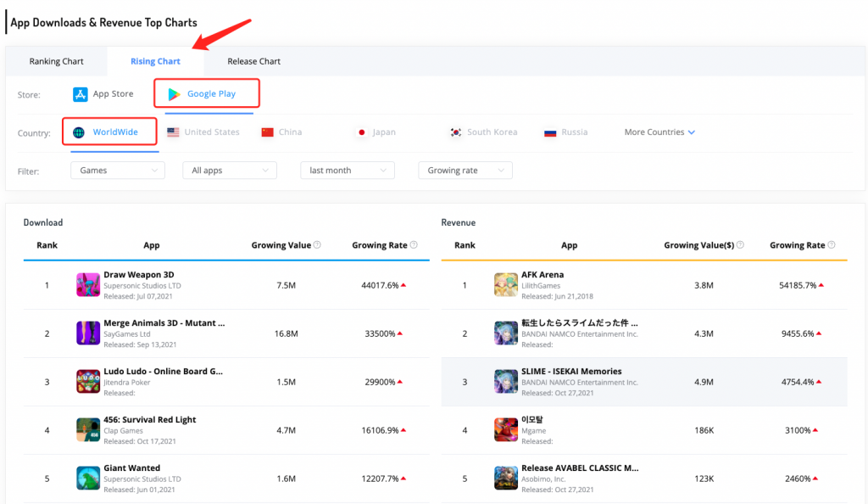868x504 pixels.
Task: Open the Growing rate sort dropdown
Action: pyautogui.click(x=465, y=171)
